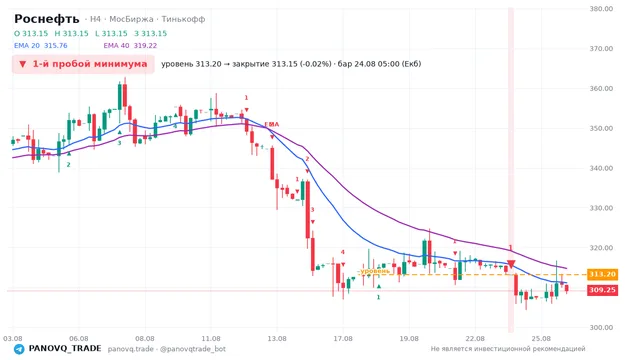640x360 pixels.
Task: Open the "panovq.trade" website link
Action: [131, 349]
